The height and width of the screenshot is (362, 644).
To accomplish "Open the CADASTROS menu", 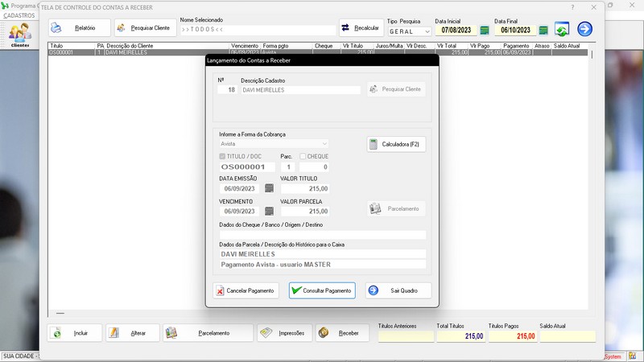I will 19,15.
